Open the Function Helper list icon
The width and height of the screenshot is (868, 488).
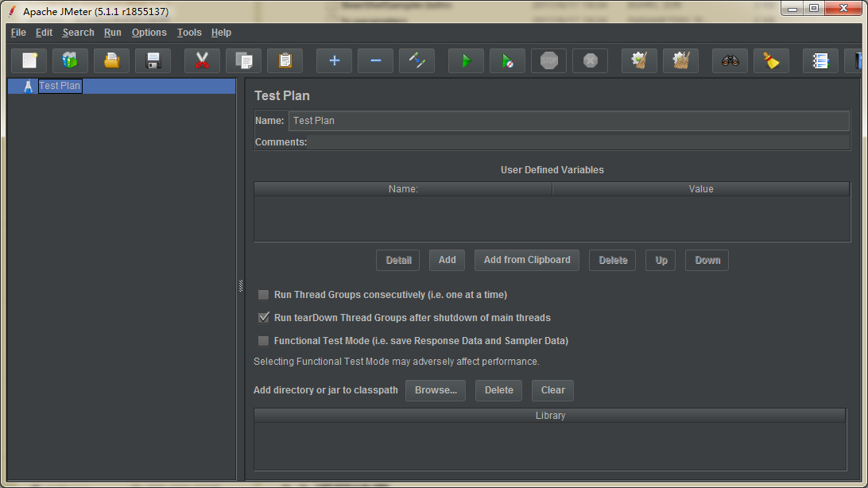click(820, 60)
